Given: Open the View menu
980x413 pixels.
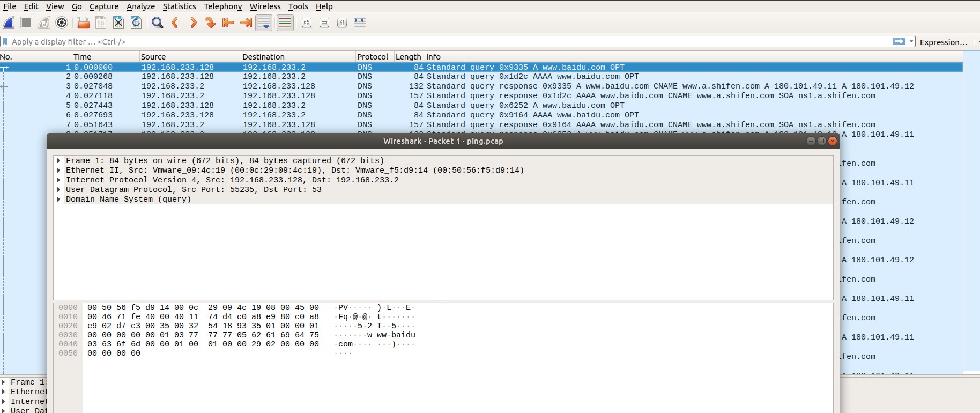Looking at the screenshot, I should point(55,6).
